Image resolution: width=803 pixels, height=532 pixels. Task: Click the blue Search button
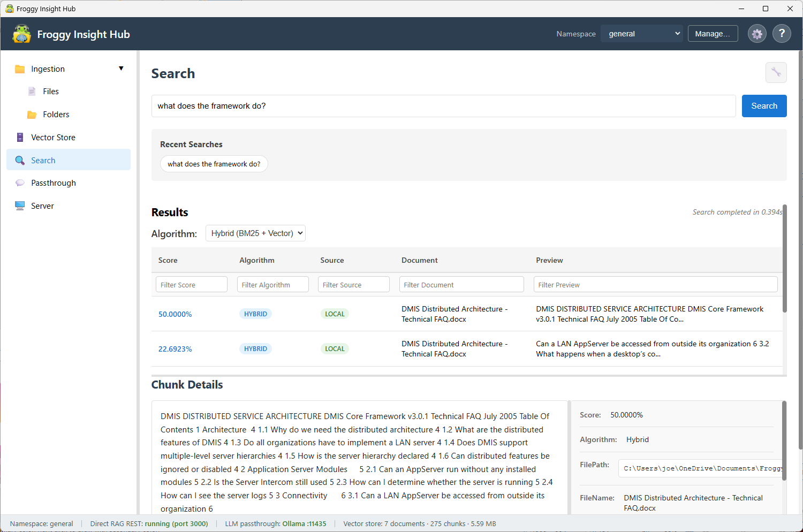pyautogui.click(x=764, y=106)
